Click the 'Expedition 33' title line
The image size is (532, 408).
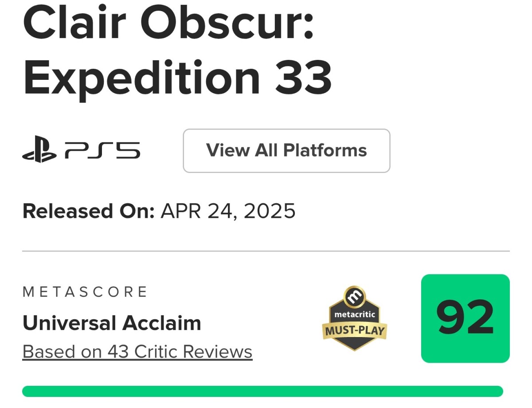point(177,78)
